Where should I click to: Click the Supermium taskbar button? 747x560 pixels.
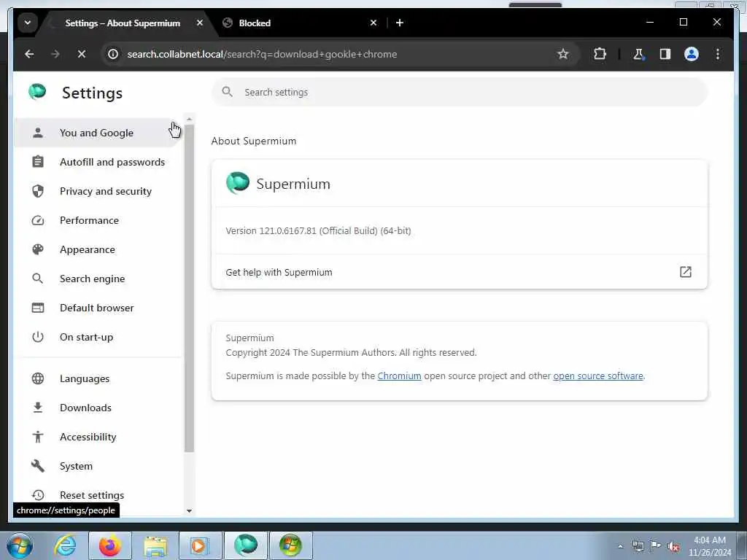(x=245, y=545)
